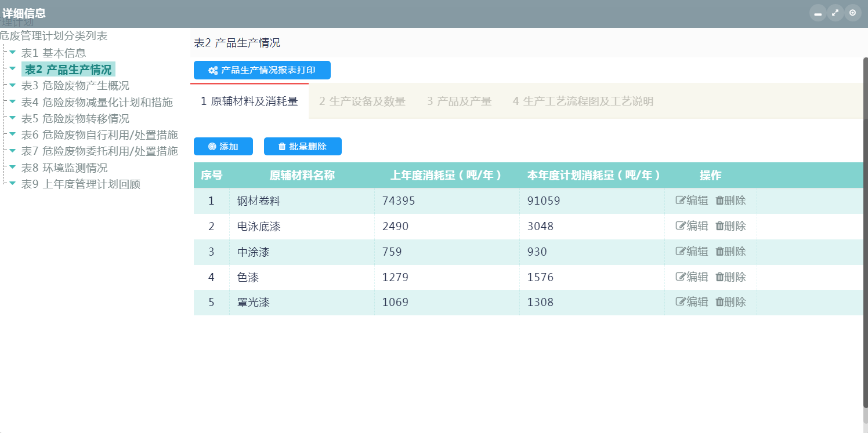Toggle arrow beside 表3 危险废物产生概况
Viewport: 868px width, 433px height.
click(12, 85)
